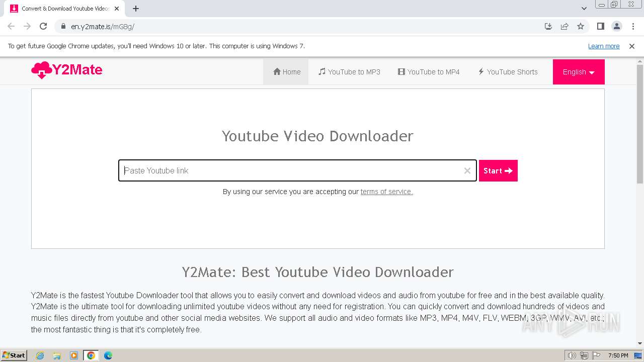Open the Chrome side panel
The width and height of the screenshot is (644, 362).
(x=601, y=26)
